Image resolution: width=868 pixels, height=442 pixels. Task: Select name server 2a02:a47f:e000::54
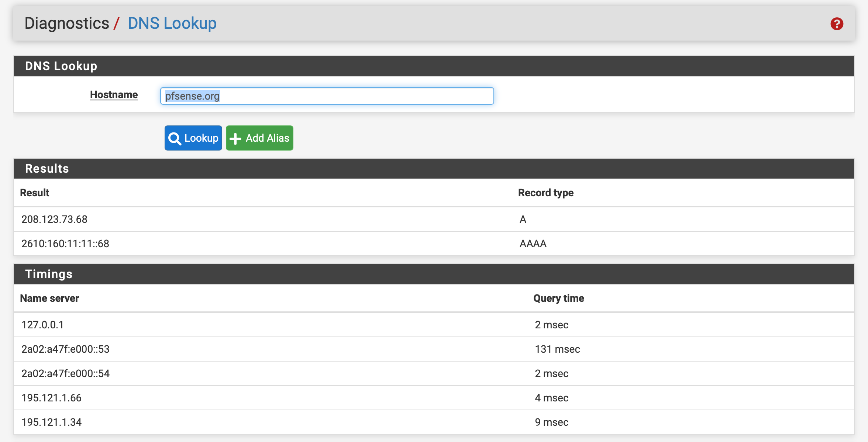(65, 373)
